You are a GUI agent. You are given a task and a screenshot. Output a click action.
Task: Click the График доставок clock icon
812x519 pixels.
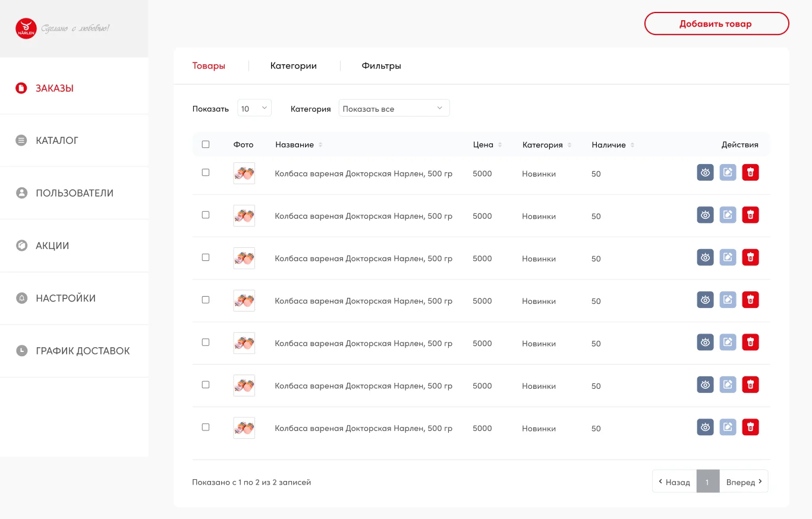click(x=21, y=351)
